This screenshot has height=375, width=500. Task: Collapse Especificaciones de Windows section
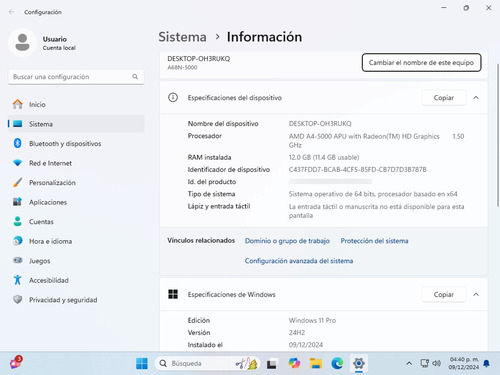(476, 294)
